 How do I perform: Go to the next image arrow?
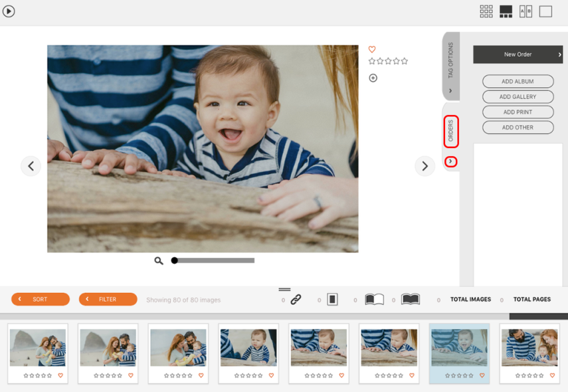tap(425, 166)
